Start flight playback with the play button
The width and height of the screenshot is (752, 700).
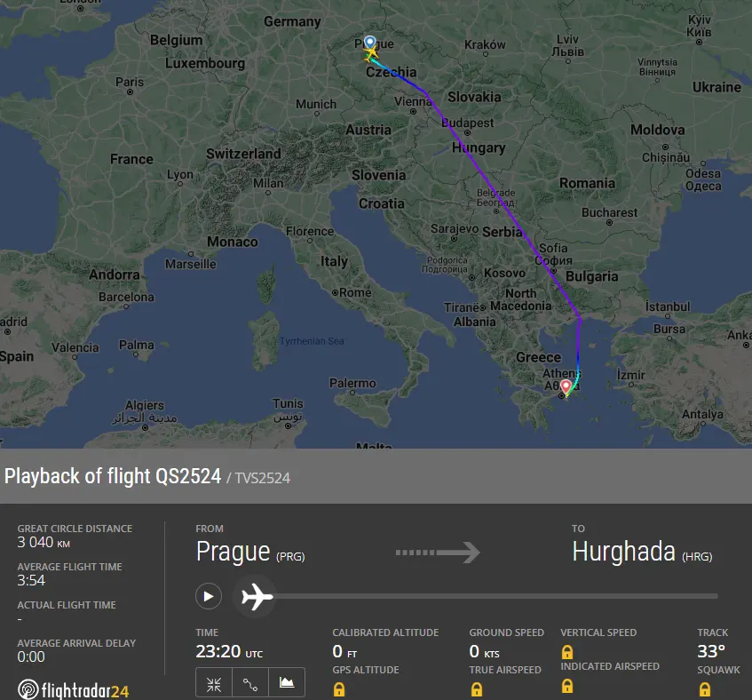208,596
